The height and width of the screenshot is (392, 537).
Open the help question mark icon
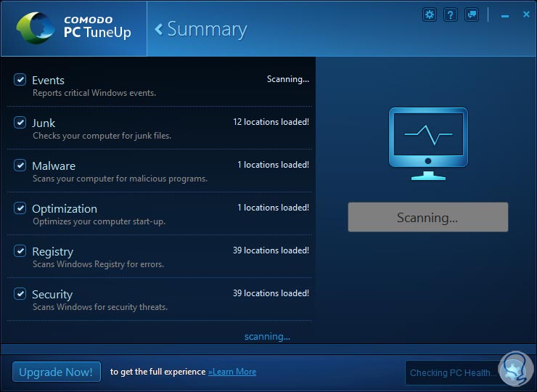pos(451,15)
